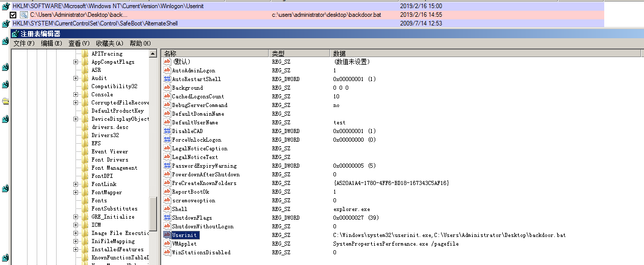Click the Shell string value icon
Screen dimensions: 644x265
click(x=167, y=209)
